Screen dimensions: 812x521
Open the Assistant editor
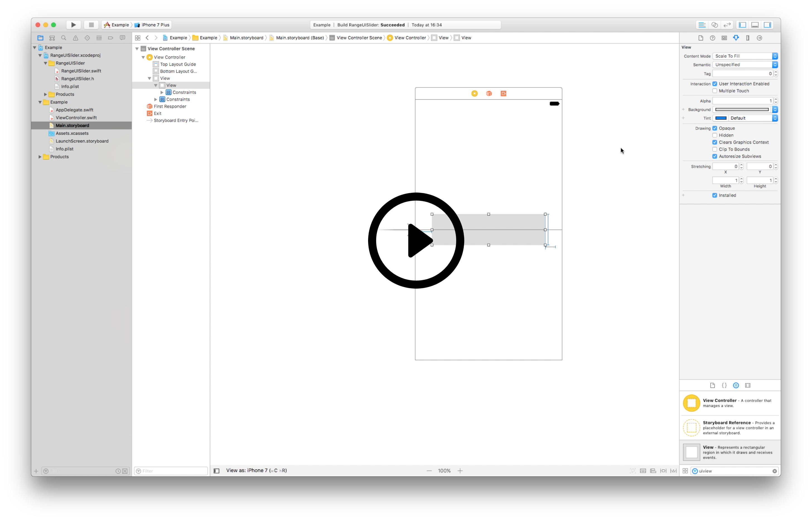point(714,25)
